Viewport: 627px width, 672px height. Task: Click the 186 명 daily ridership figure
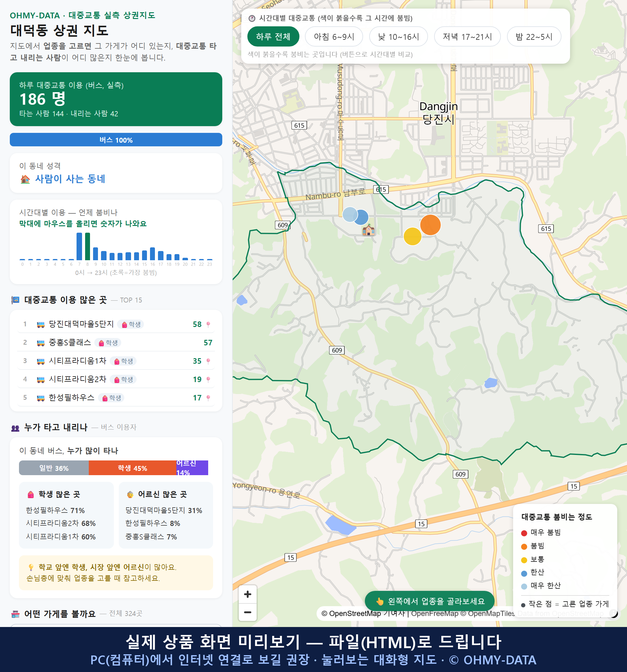(x=43, y=99)
